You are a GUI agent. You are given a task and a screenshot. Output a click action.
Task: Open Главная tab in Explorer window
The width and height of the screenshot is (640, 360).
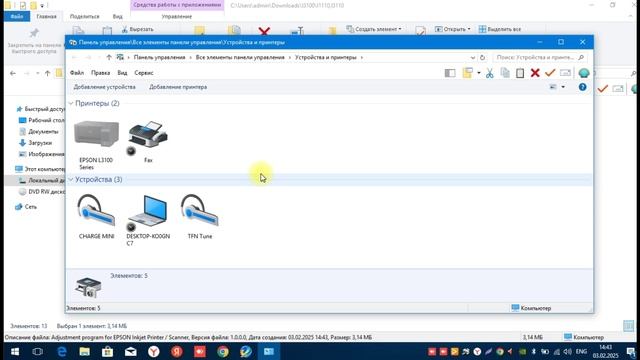(47, 17)
